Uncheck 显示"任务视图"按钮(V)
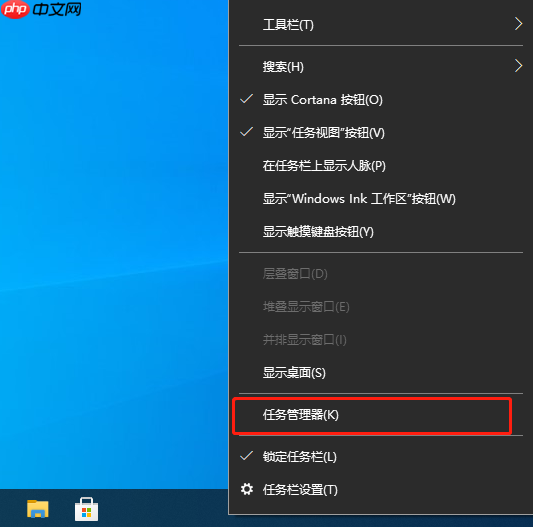This screenshot has width=533, height=527. click(381, 133)
